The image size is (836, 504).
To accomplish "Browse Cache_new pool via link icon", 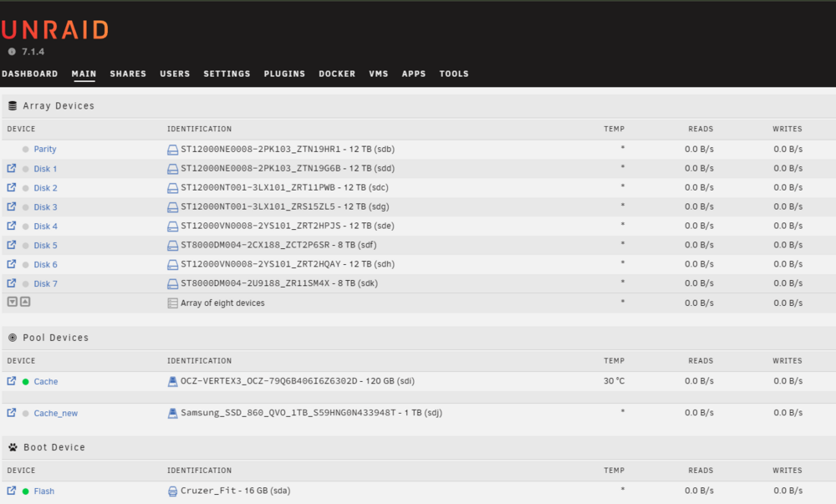I will (11, 413).
